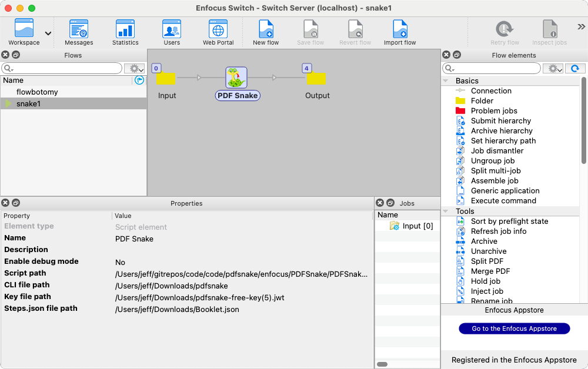Open the Flows pane gear menu
Screen dimensions: 588x369
pos(135,68)
